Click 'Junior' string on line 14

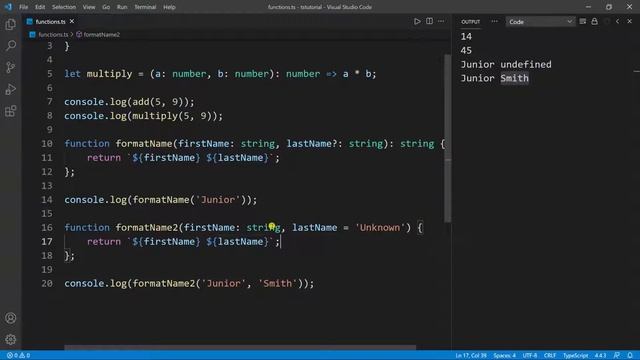point(218,200)
